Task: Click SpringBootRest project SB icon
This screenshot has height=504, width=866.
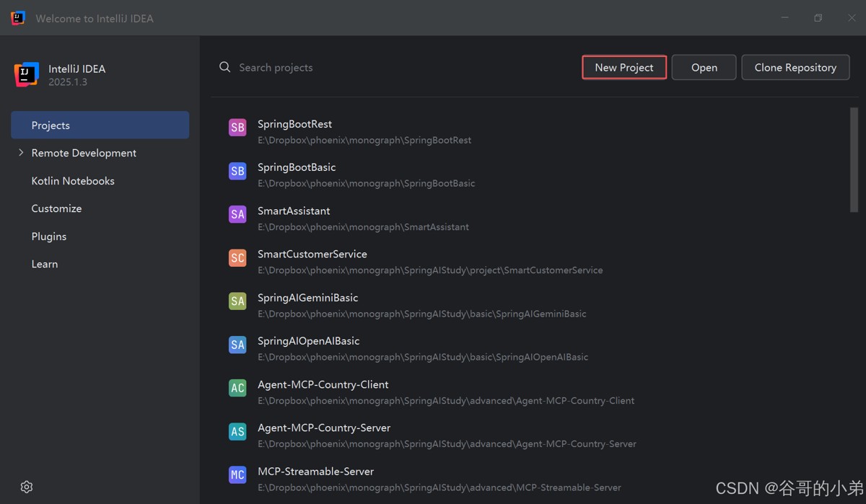Action: pyautogui.click(x=237, y=128)
